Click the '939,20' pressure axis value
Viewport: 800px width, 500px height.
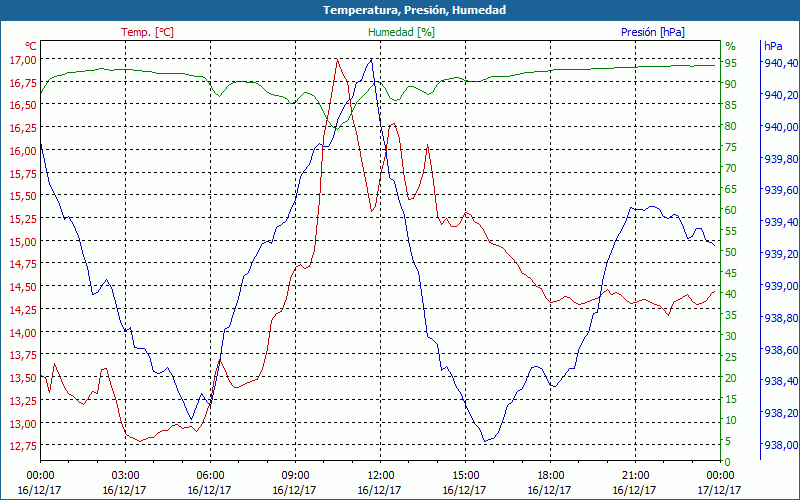point(779,254)
